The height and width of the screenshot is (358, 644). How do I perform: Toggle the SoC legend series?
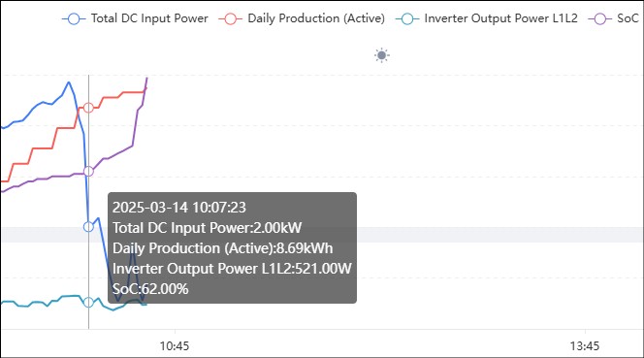coord(614,18)
